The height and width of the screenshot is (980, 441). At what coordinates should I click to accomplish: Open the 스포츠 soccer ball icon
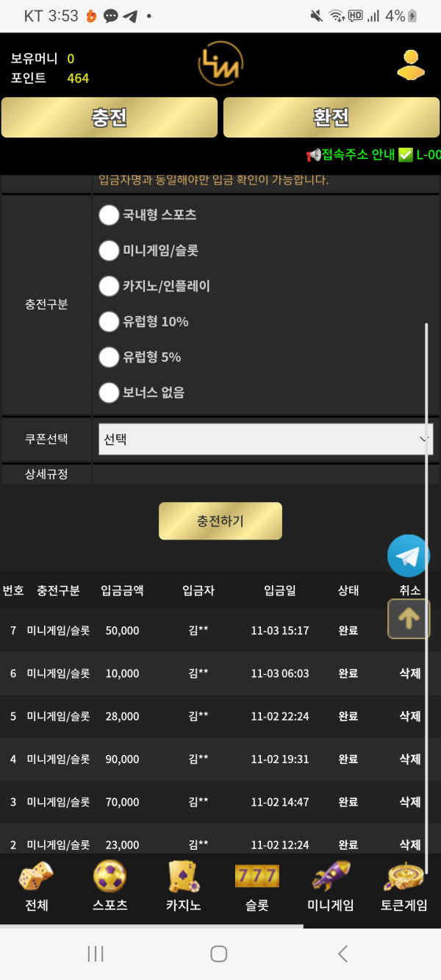(110, 876)
